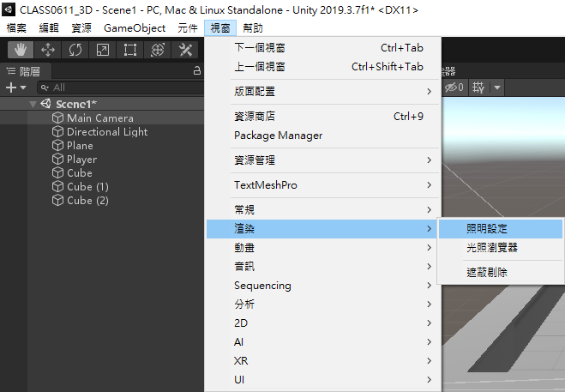Activate the Rotate tool
This screenshot has width=565, height=392.
click(75, 51)
